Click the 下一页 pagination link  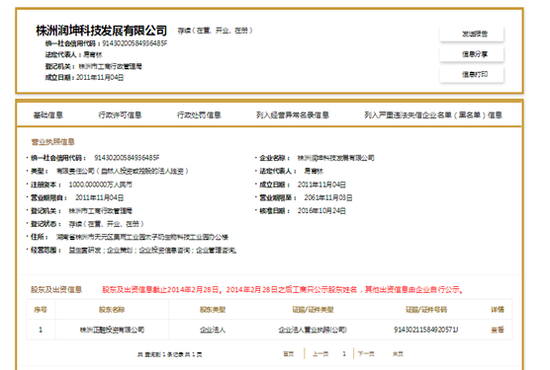pyautogui.click(x=366, y=354)
